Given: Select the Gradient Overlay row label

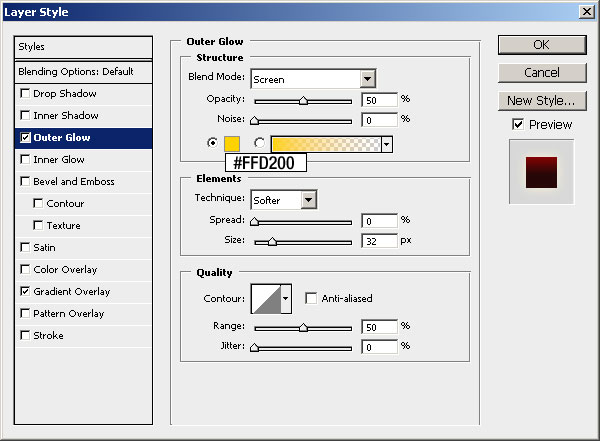Looking at the screenshot, I should tap(72, 292).
